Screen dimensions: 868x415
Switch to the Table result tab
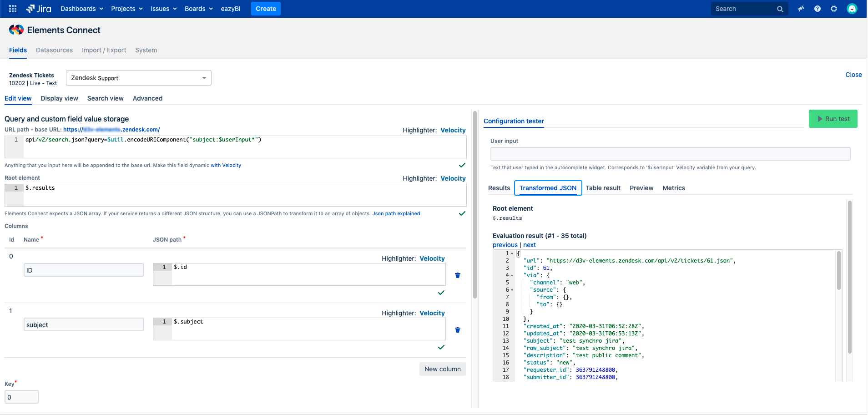click(603, 188)
